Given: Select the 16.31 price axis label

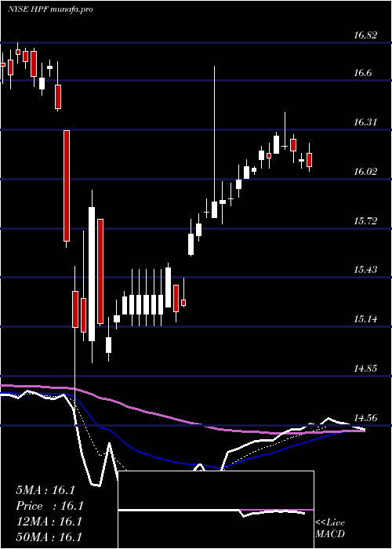Looking at the screenshot, I should click(x=365, y=122).
